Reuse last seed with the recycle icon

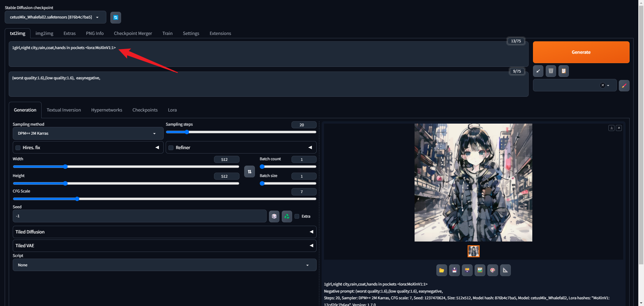click(287, 216)
